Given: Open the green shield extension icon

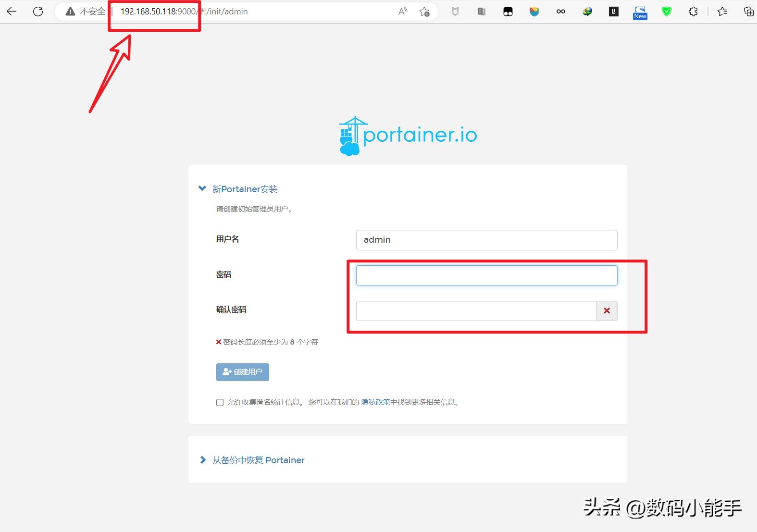Looking at the screenshot, I should click(x=667, y=12).
